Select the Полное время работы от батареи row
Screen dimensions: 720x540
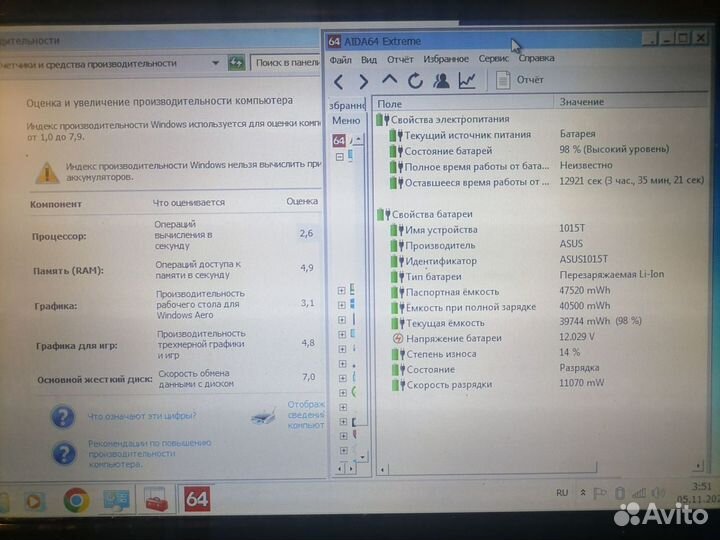pos(469,166)
